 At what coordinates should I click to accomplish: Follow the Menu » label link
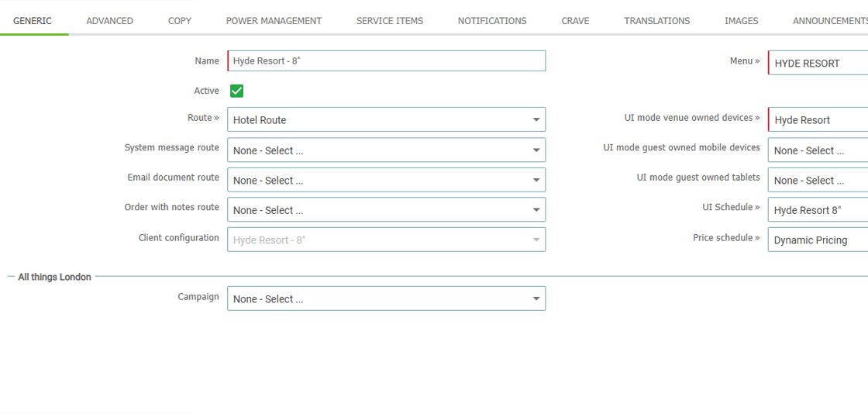pyautogui.click(x=745, y=61)
